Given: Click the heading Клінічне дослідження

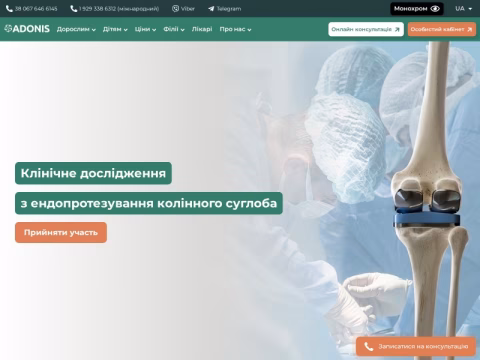Looking at the screenshot, I should (93, 173).
